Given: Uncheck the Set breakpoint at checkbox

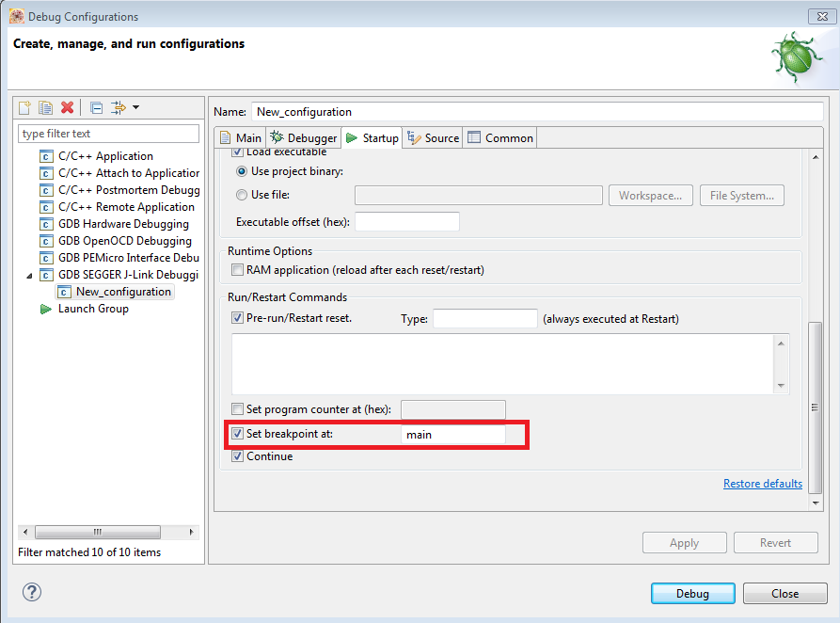Looking at the screenshot, I should point(237,434).
